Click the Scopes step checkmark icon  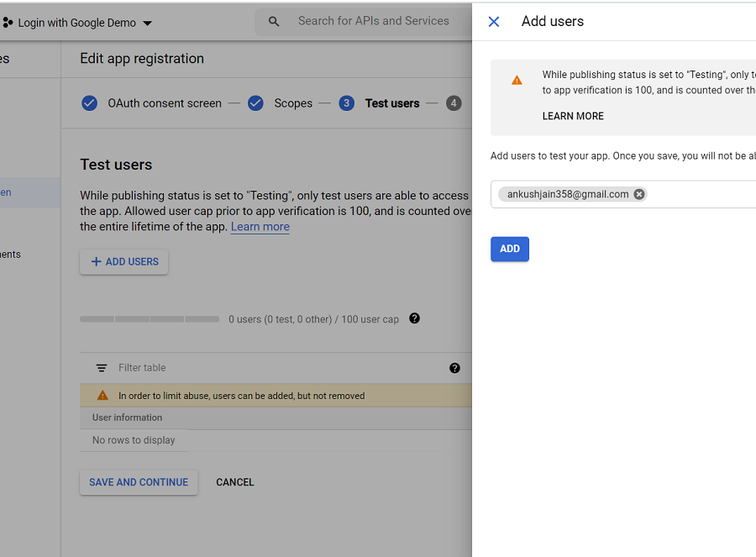pyautogui.click(x=255, y=103)
